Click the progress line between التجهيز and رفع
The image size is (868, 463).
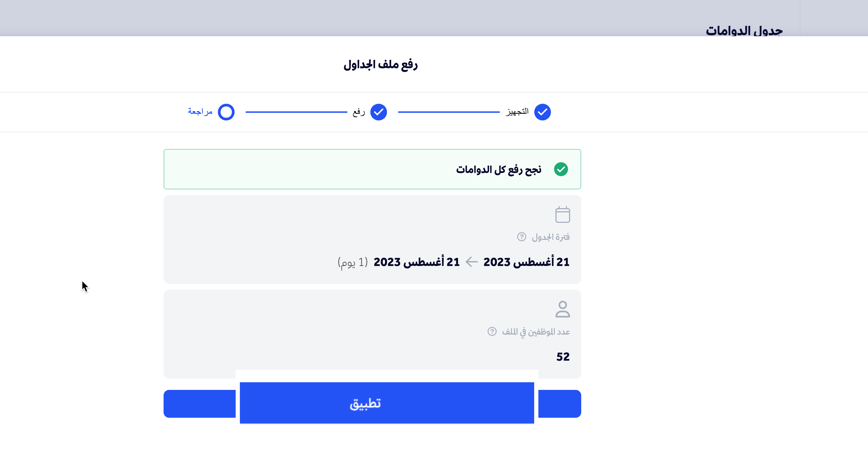click(x=449, y=112)
